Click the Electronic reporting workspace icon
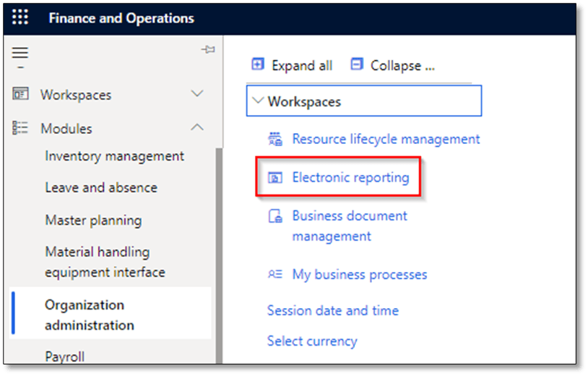This screenshot has width=588, height=376. click(x=275, y=177)
